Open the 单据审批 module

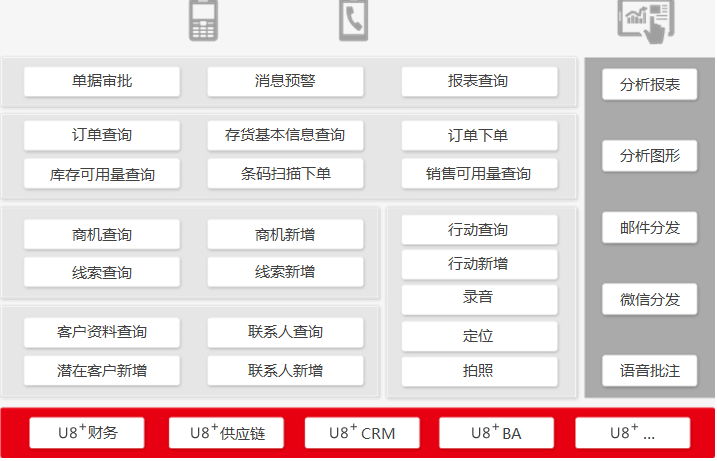102,82
